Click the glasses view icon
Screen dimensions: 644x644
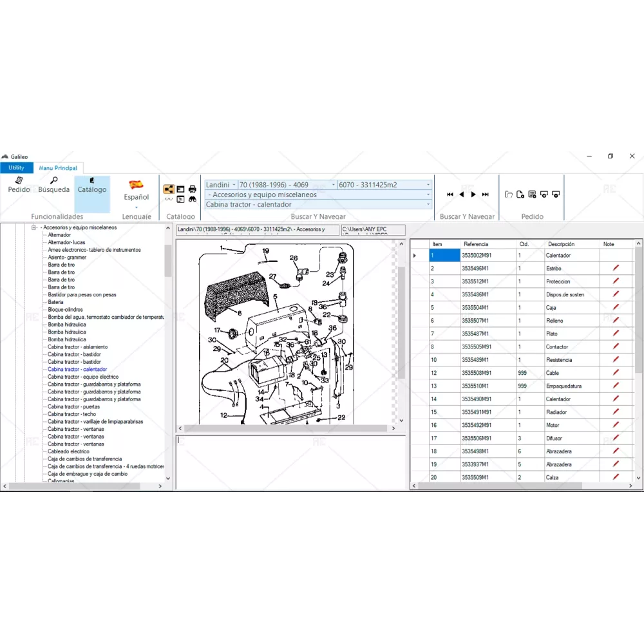point(168,200)
